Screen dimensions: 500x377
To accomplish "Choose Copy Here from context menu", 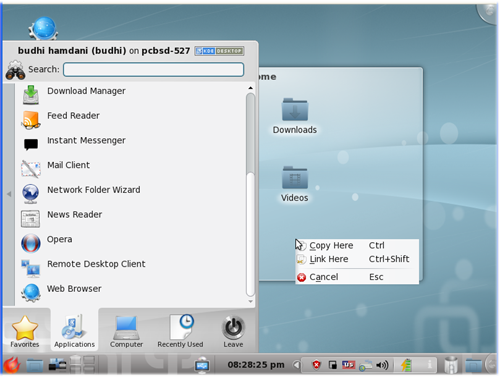I will point(357,245).
